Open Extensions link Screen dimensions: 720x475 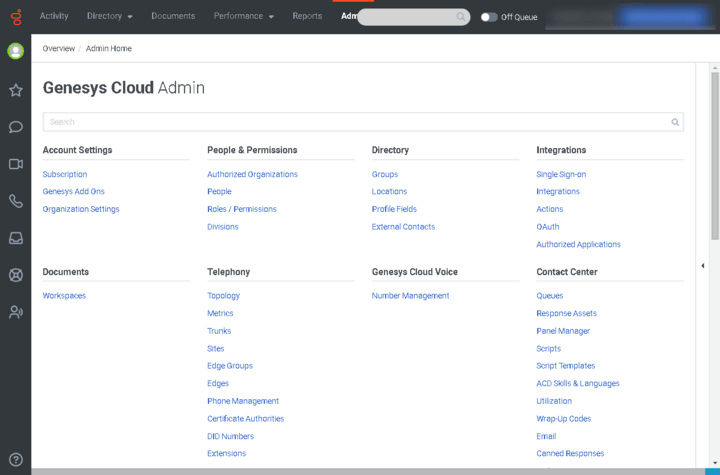coord(226,453)
